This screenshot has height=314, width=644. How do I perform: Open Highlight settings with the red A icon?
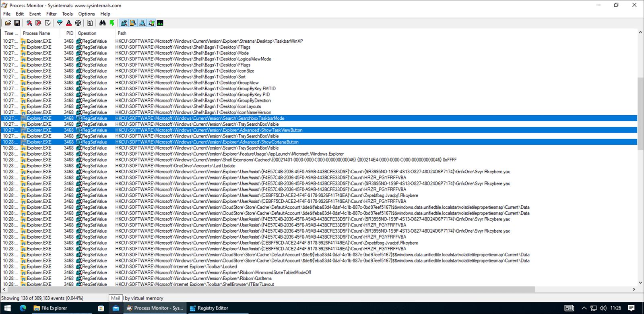point(69,23)
